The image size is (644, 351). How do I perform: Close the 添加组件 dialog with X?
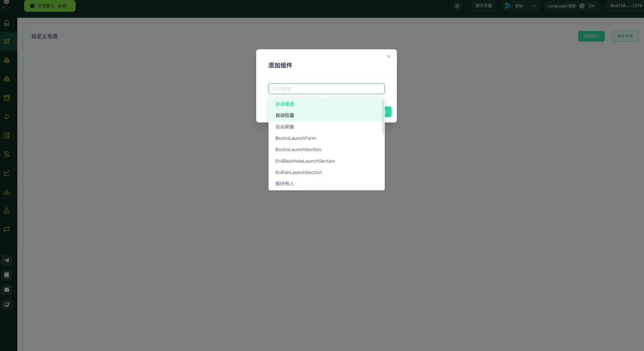388,56
